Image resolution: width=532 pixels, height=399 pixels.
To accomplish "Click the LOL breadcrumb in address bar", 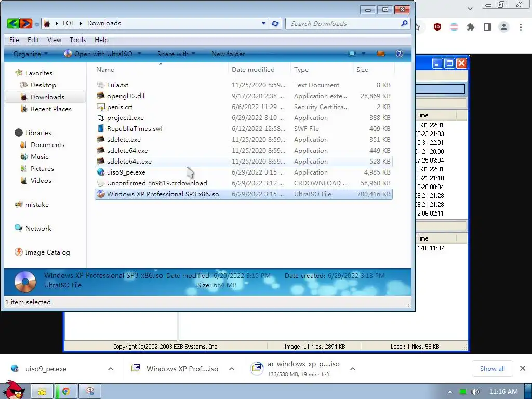I will click(69, 23).
